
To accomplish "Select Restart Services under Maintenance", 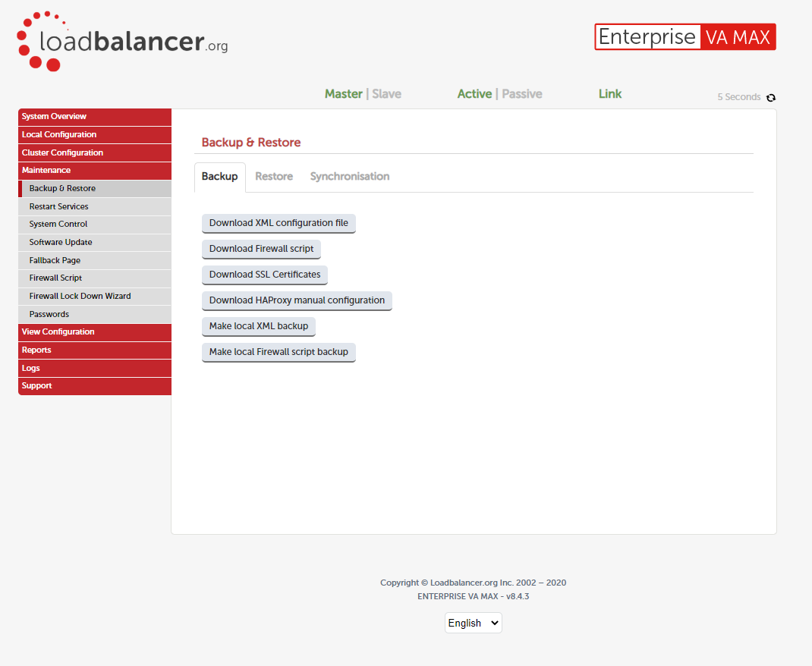I will pyautogui.click(x=94, y=206).
